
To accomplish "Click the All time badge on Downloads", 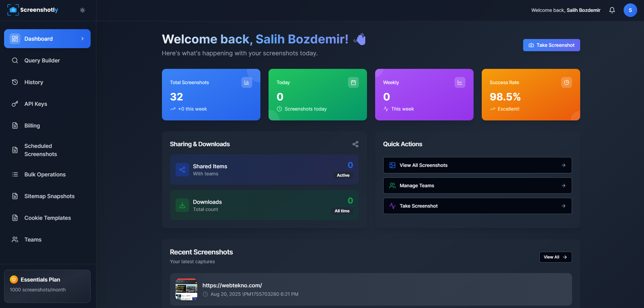I will 342,211.
